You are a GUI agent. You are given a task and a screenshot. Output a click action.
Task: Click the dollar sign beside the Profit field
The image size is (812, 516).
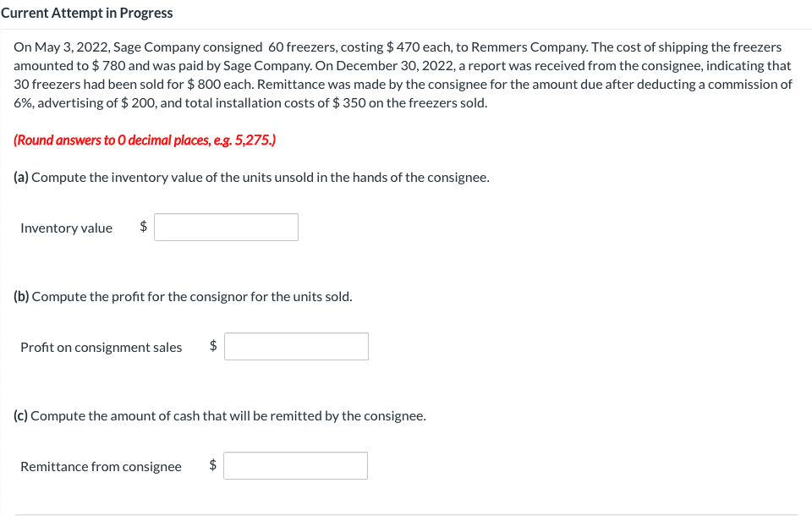tap(212, 346)
